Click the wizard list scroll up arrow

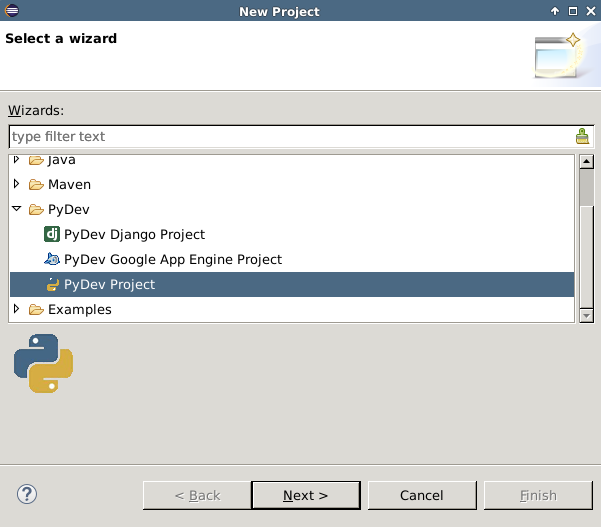coord(586,161)
